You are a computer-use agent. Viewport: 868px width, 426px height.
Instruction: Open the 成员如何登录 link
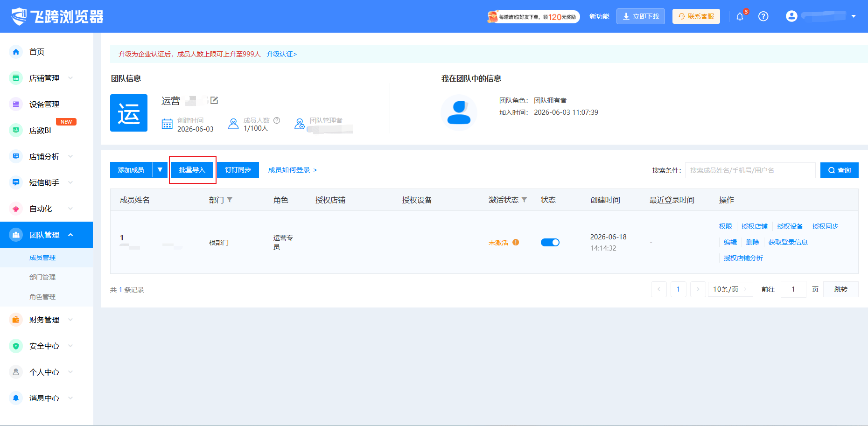pos(293,170)
